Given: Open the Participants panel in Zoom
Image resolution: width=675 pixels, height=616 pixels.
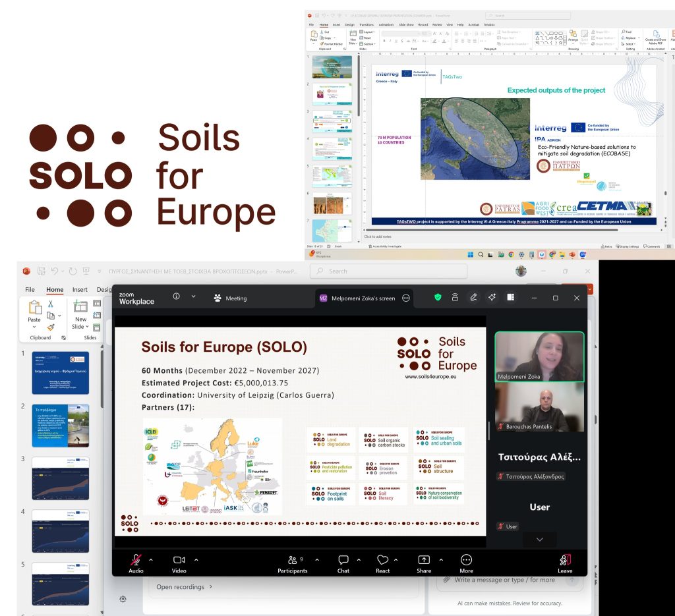Looking at the screenshot, I should point(292,563).
